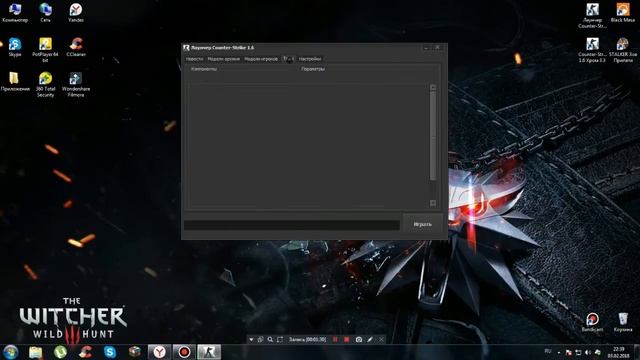Click the Bandicam rectangle selection icon
640x360 pixels.
pos(280,340)
